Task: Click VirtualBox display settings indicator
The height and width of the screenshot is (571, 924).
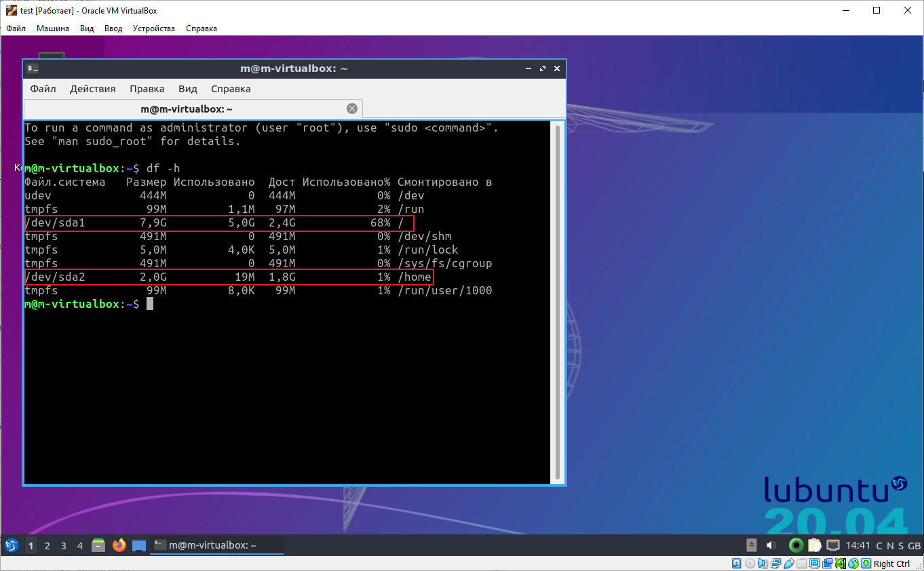Action: pyautogui.click(x=814, y=564)
